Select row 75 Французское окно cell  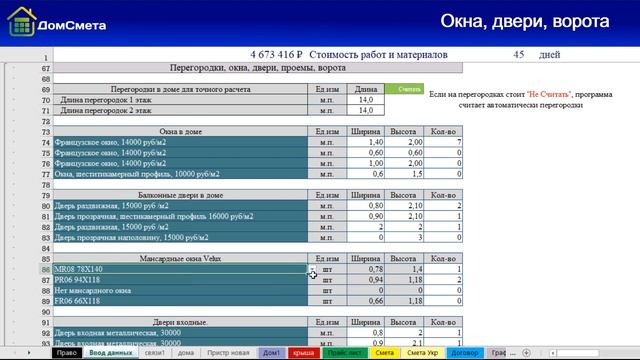click(180, 153)
